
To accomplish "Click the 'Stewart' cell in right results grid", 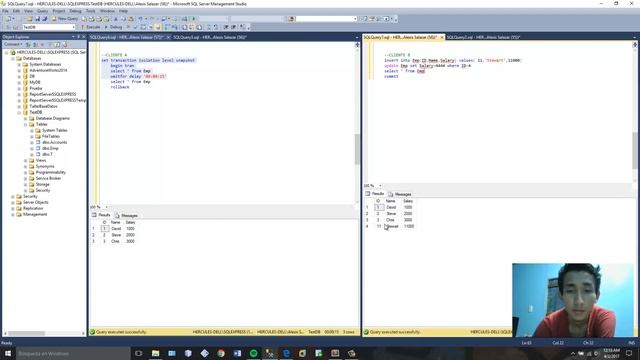I will 391,226.
